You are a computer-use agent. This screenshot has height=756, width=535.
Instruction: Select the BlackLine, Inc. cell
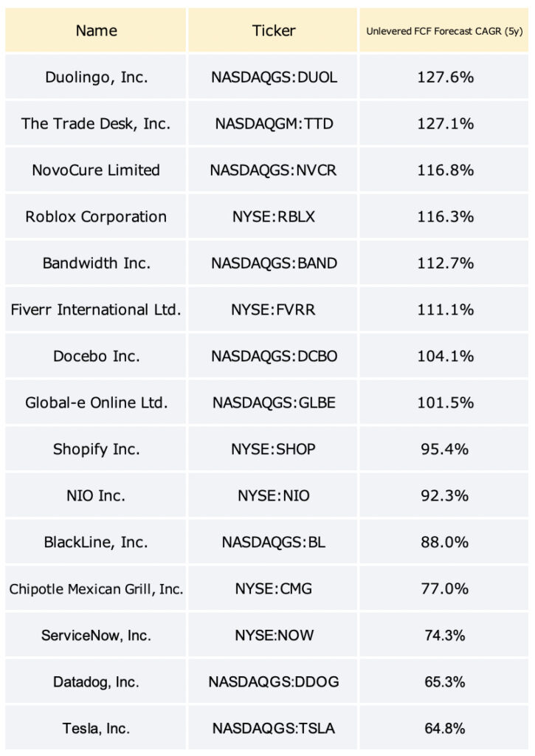click(95, 542)
